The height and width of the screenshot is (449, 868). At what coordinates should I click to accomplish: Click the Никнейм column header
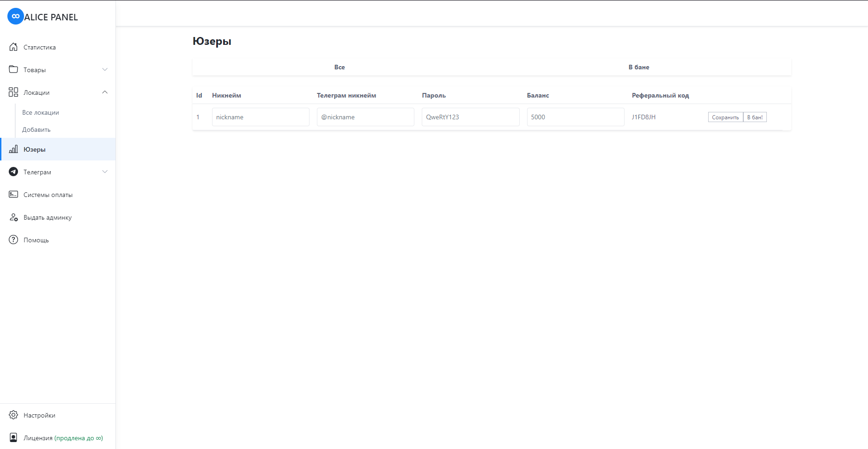tap(226, 95)
